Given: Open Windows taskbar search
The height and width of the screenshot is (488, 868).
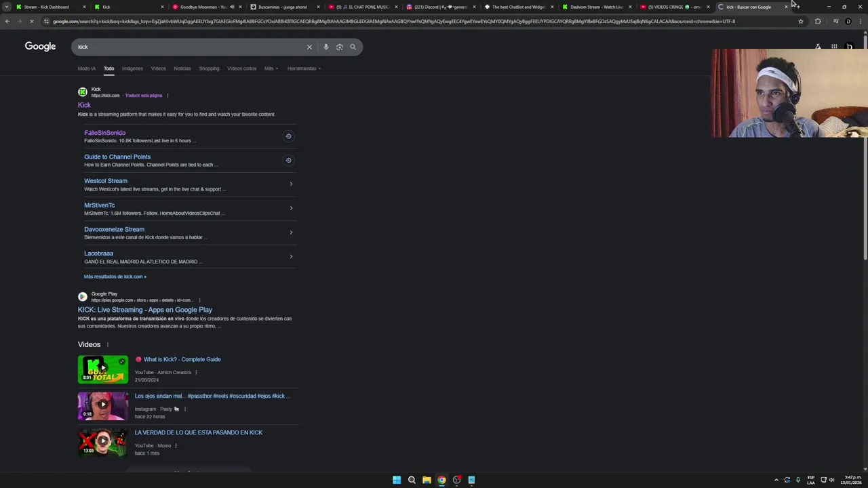Looking at the screenshot, I should [412, 480].
